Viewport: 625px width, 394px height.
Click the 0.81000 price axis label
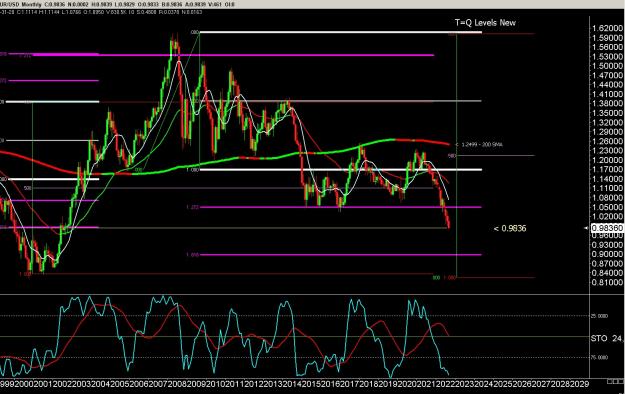pyautogui.click(x=607, y=283)
